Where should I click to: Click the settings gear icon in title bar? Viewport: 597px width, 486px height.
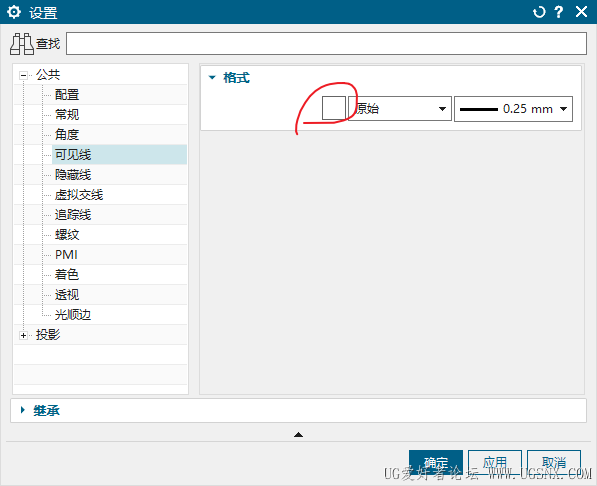14,12
